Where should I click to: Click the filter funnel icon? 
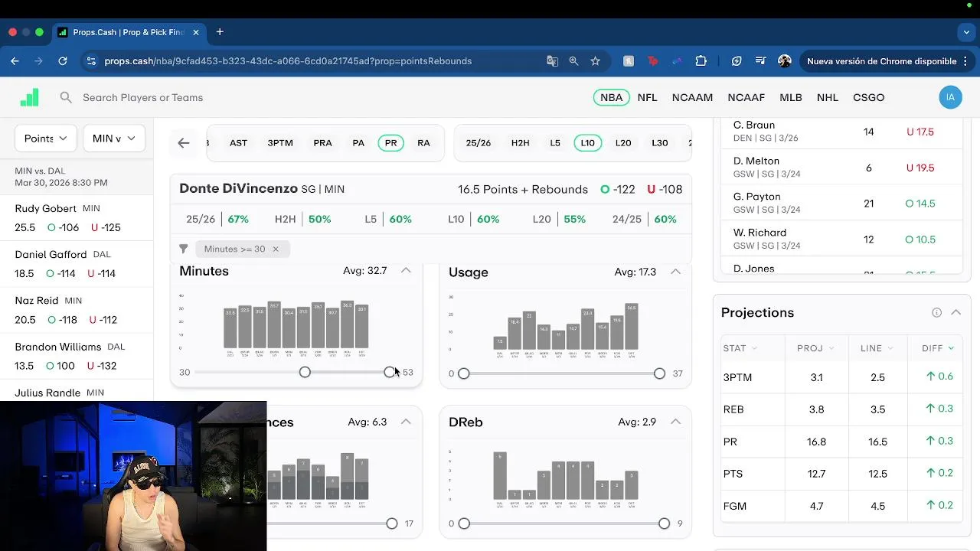(x=184, y=249)
